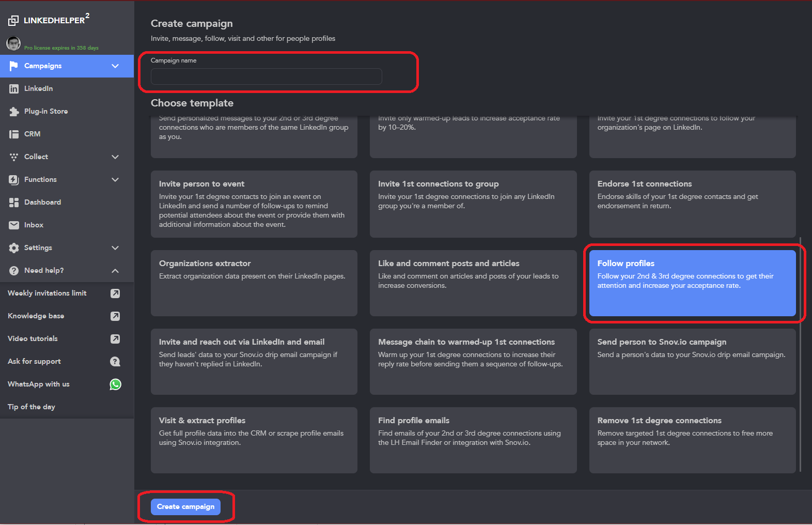Choose the Visit & extract profiles template
The width and height of the screenshot is (812, 525).
click(254, 440)
